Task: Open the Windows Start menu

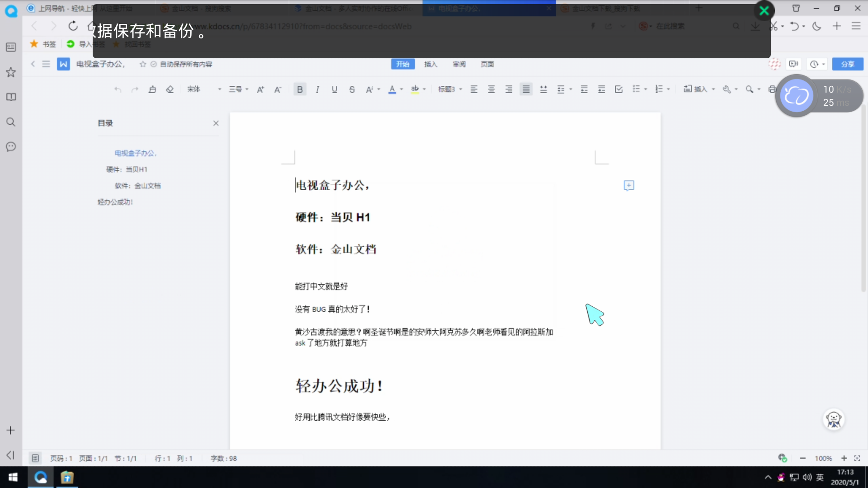Action: pyautogui.click(x=13, y=477)
